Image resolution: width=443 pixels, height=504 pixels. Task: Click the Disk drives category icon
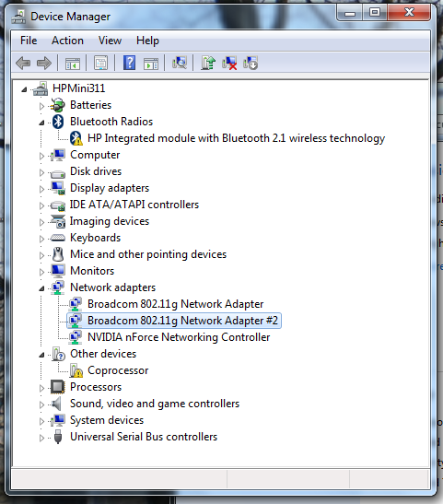[58, 173]
